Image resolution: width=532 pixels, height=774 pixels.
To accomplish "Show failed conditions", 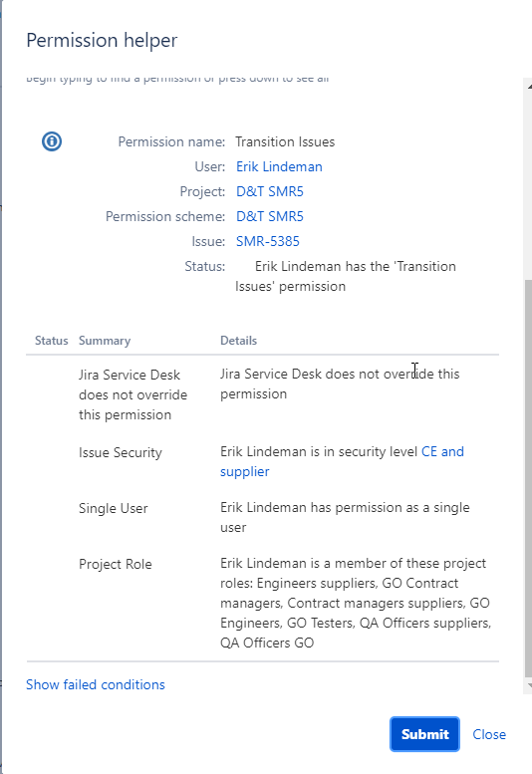I will tap(96, 684).
